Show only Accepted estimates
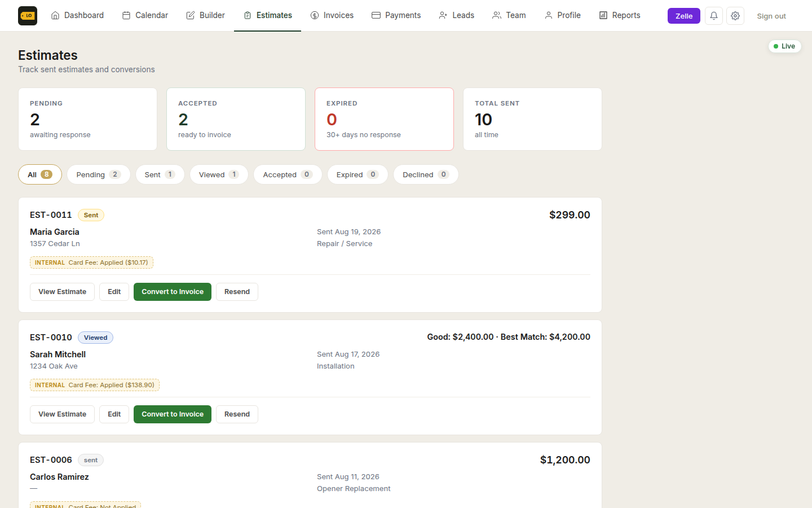 288,174
